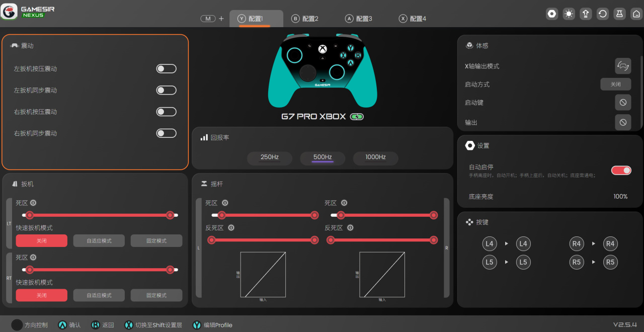Click the 启动键 disabled-circle icon button
The image size is (644, 332).
(623, 102)
